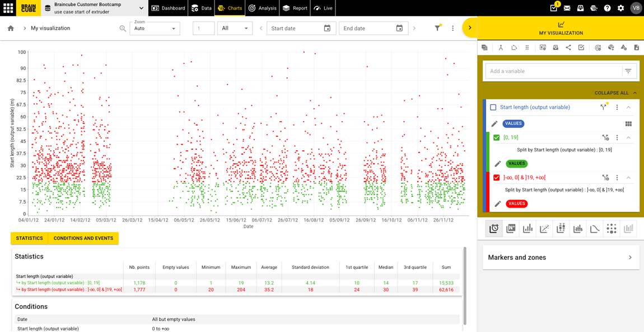Select the time series chart type icon
This screenshot has height=332, width=644.
coord(494,228)
